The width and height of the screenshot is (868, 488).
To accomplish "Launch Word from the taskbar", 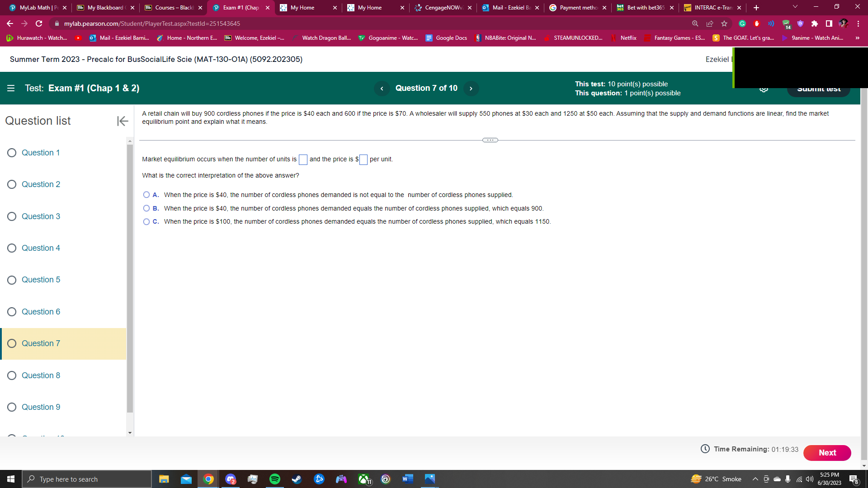I will click(x=406, y=479).
